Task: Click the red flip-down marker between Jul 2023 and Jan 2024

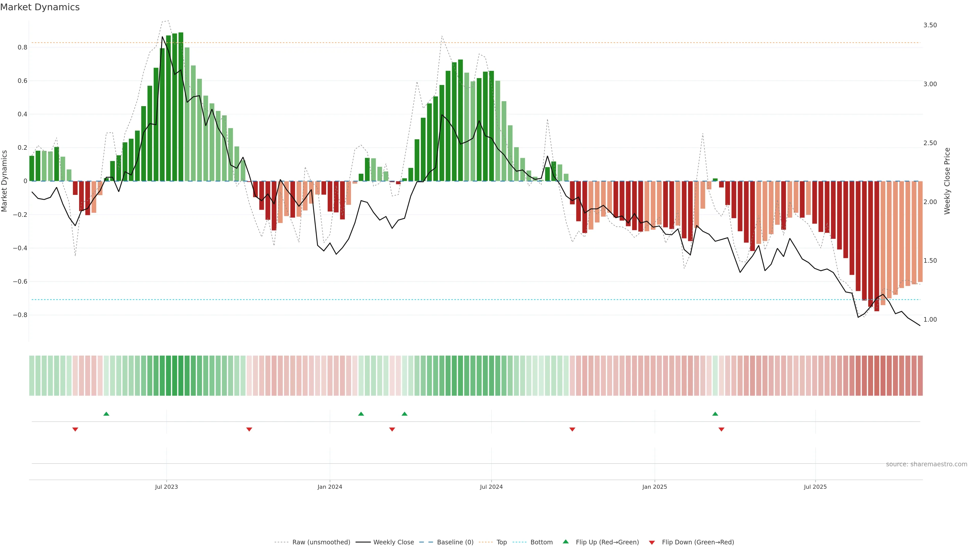Action: (x=249, y=429)
